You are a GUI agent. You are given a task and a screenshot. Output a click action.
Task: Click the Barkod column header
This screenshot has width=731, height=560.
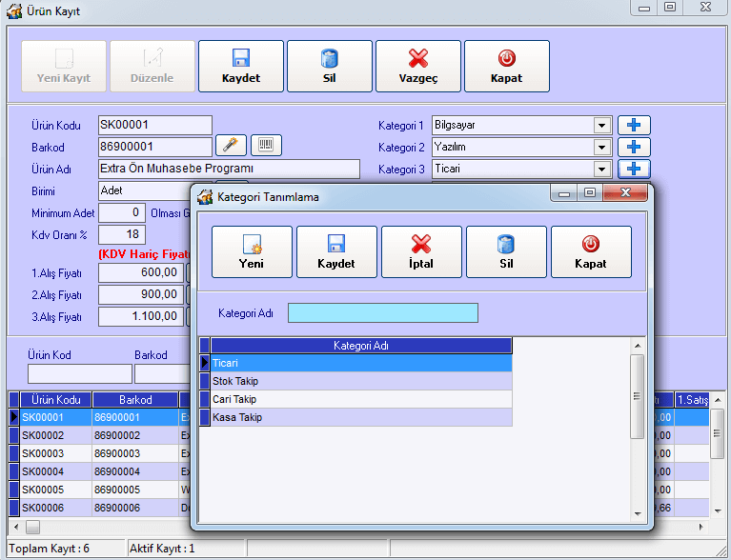coord(135,400)
